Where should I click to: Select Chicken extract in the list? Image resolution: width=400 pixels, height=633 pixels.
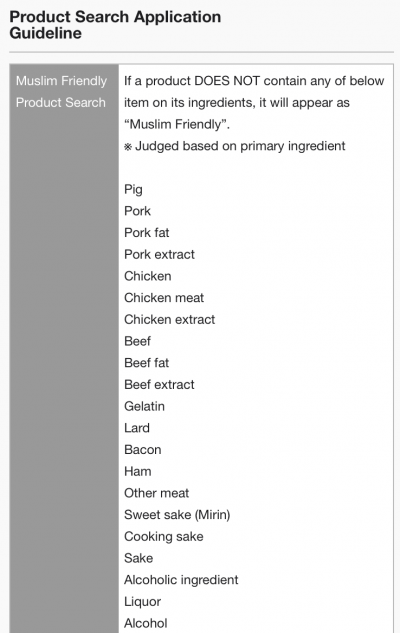(x=170, y=319)
